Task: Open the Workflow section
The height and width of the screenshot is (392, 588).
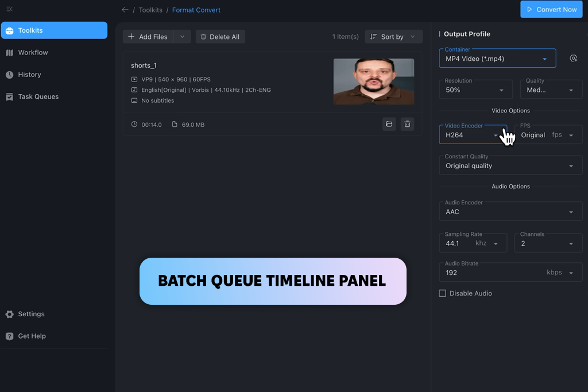Action: pos(54,52)
